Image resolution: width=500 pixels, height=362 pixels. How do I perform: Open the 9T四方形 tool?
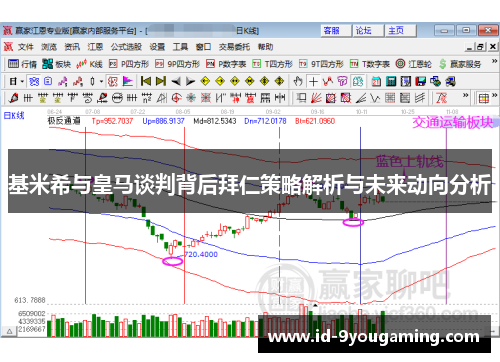coord(321,64)
